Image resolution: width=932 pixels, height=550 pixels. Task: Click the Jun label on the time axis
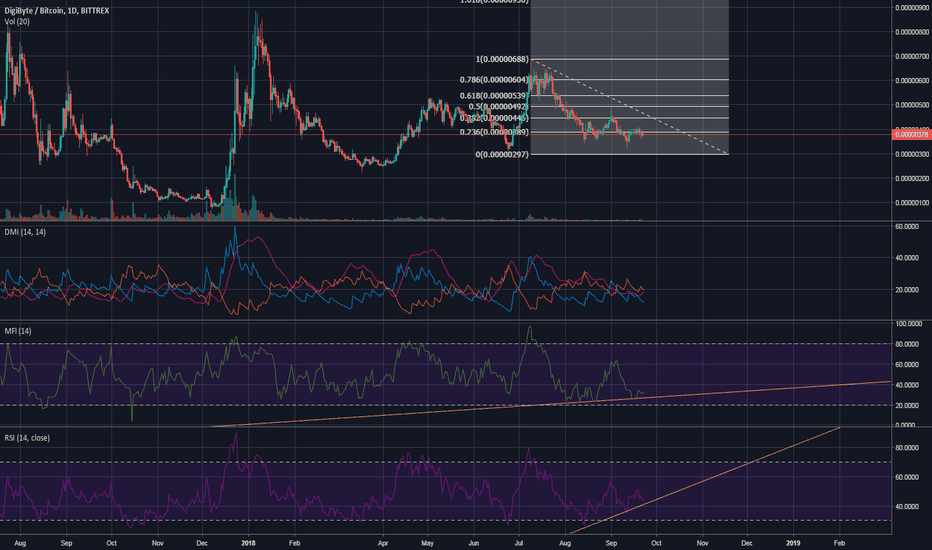click(x=474, y=543)
